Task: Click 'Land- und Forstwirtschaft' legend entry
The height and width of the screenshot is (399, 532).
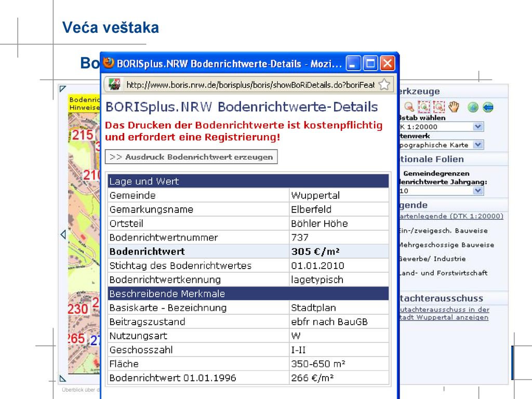Action: pyautogui.click(x=444, y=273)
